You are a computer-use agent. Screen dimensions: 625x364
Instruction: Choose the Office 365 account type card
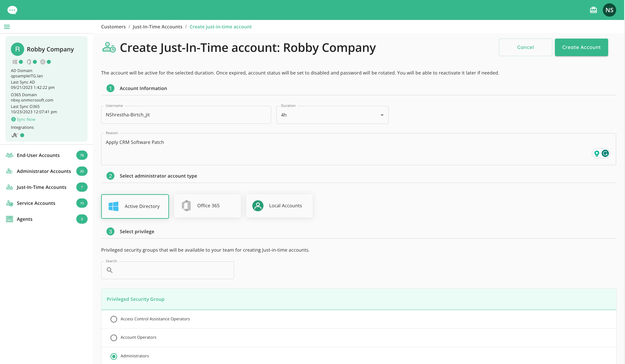tap(207, 206)
